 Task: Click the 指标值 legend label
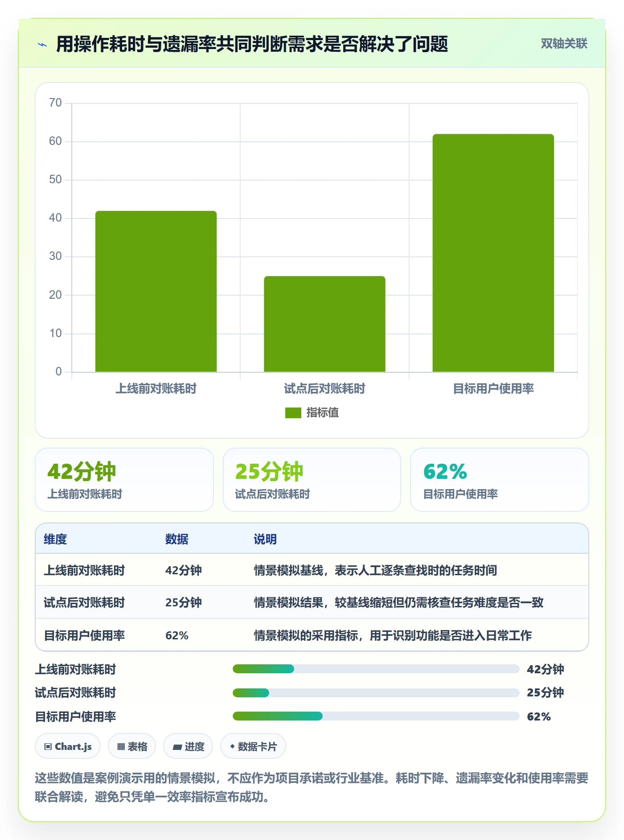tap(322, 413)
